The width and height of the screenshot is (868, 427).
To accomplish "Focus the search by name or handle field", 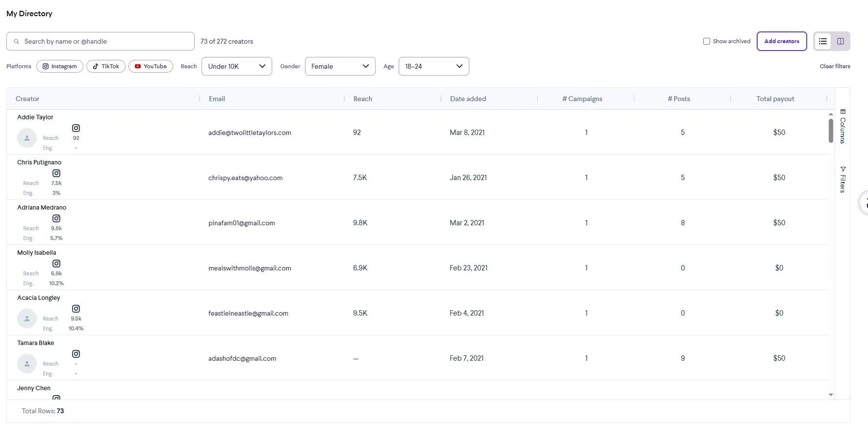I will (x=101, y=41).
